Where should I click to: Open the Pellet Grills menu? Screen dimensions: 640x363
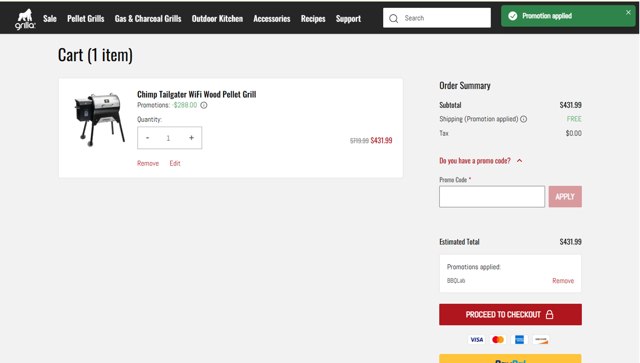click(x=86, y=19)
